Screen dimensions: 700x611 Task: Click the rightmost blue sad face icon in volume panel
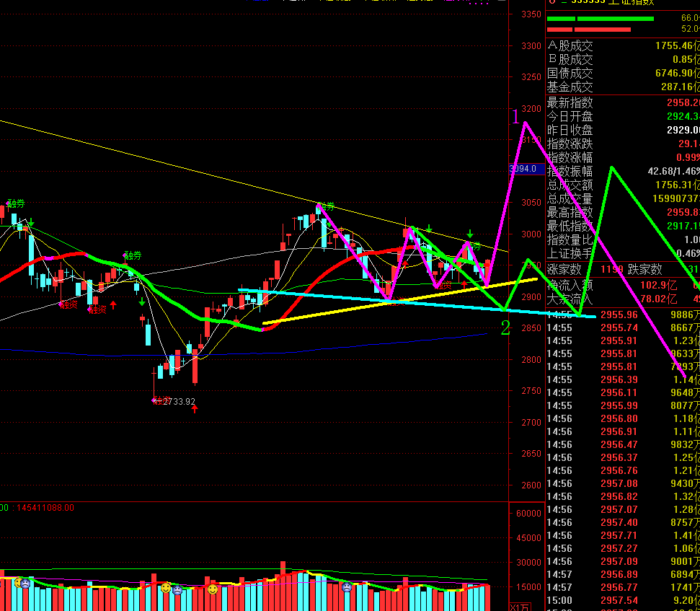347,587
